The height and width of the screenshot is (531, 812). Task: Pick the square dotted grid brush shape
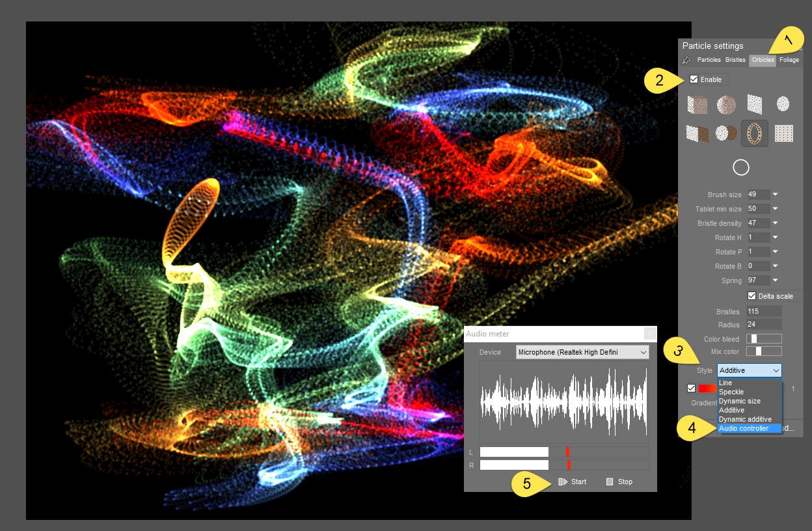coord(783,133)
